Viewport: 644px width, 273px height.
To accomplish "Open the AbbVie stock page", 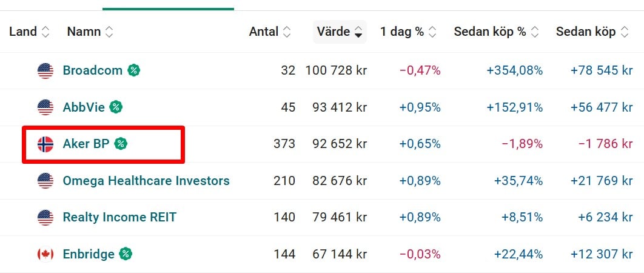I will tap(84, 107).
